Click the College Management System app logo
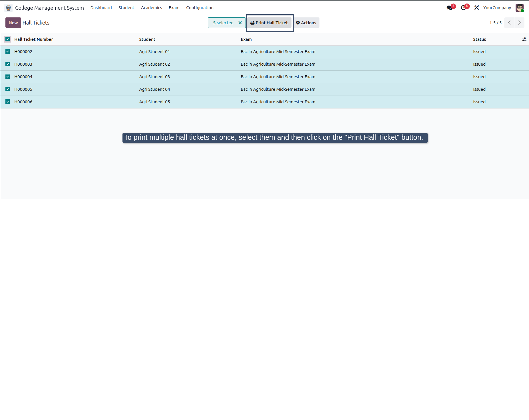The width and height of the screenshot is (529, 420). coord(9,8)
